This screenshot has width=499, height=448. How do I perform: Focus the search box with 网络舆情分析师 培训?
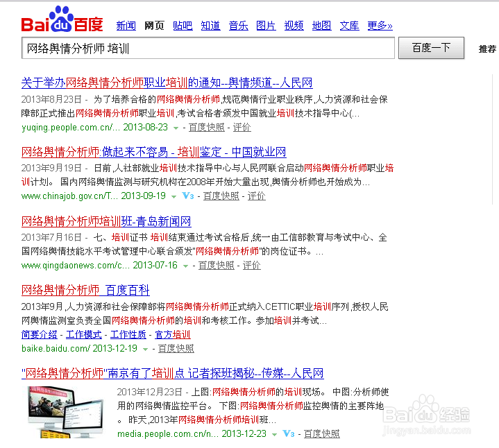point(208,48)
